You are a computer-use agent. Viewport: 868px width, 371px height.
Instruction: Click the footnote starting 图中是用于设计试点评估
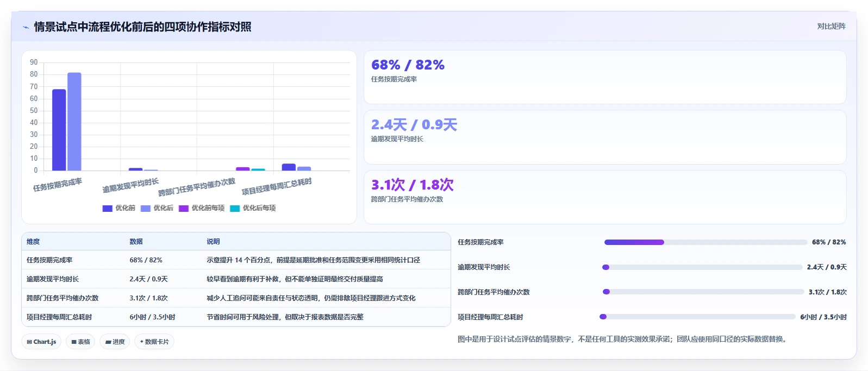622,339
